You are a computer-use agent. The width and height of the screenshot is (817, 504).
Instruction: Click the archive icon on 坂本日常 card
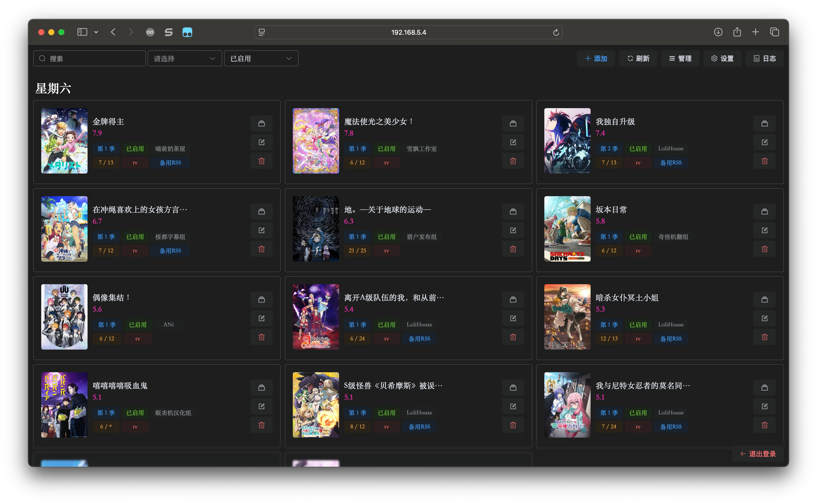click(765, 211)
